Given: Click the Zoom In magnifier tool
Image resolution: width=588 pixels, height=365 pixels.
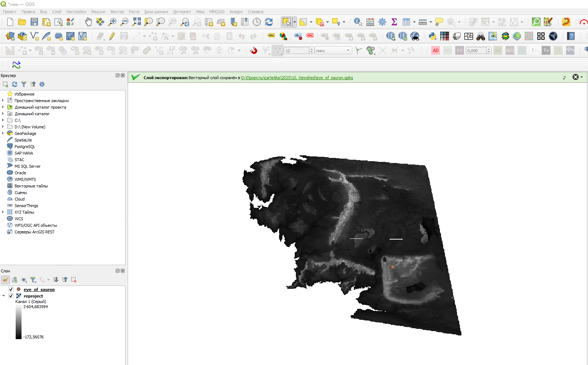Looking at the screenshot, I should pos(112,22).
